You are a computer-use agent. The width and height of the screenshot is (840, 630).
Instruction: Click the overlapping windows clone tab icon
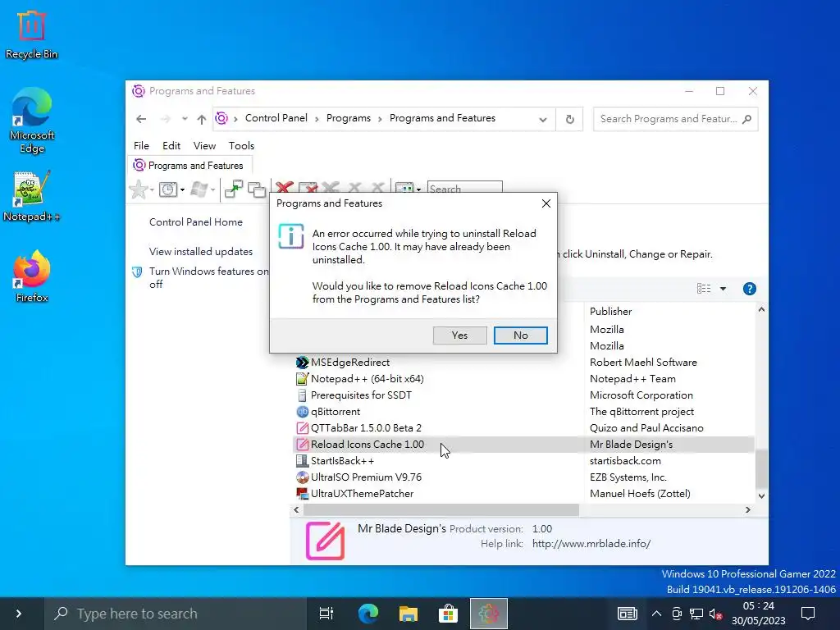point(257,189)
